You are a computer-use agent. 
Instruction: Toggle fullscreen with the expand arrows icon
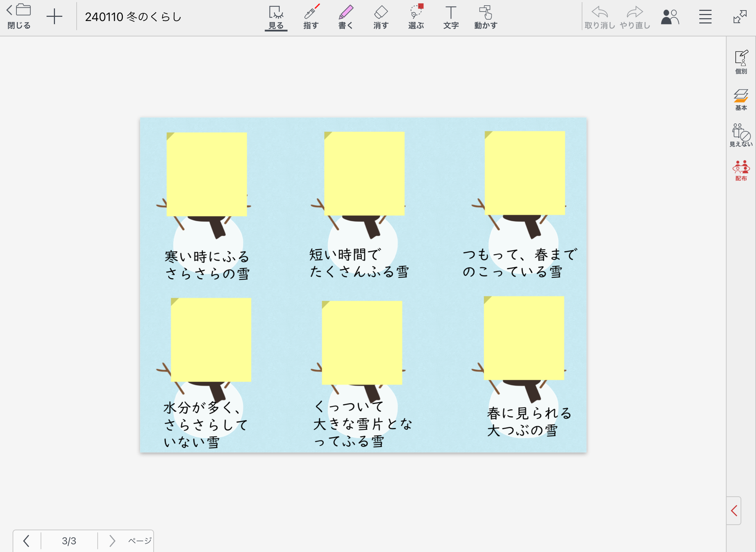[x=740, y=17]
